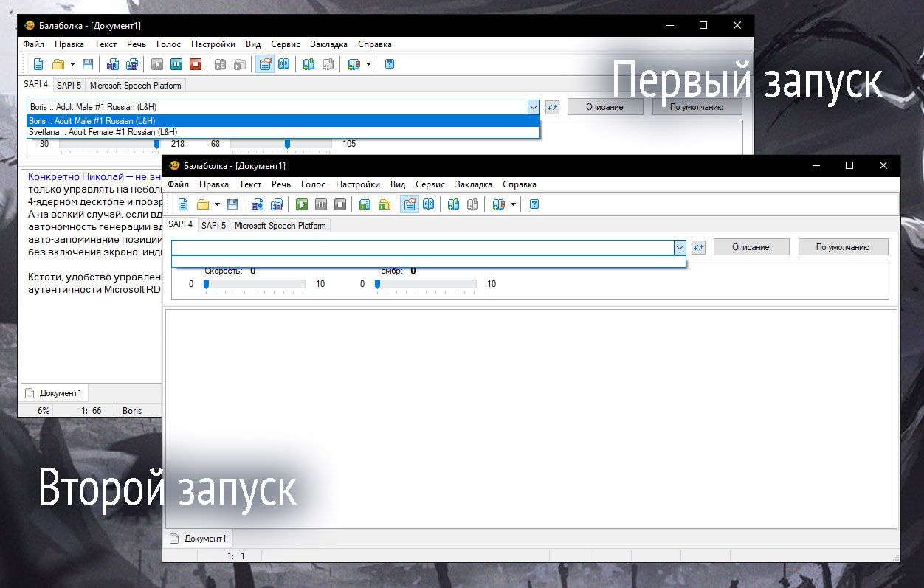Open the Сервис menu in front window

tap(430, 184)
